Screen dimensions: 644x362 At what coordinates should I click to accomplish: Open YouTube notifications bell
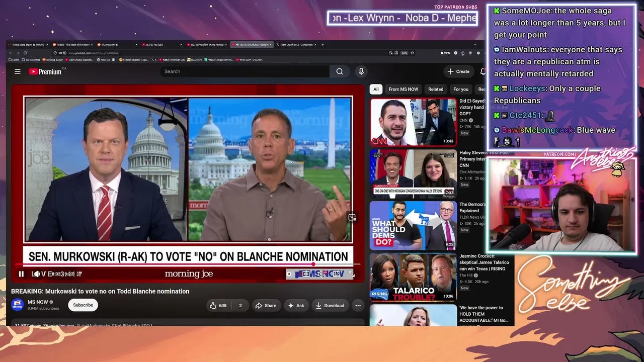483,71
